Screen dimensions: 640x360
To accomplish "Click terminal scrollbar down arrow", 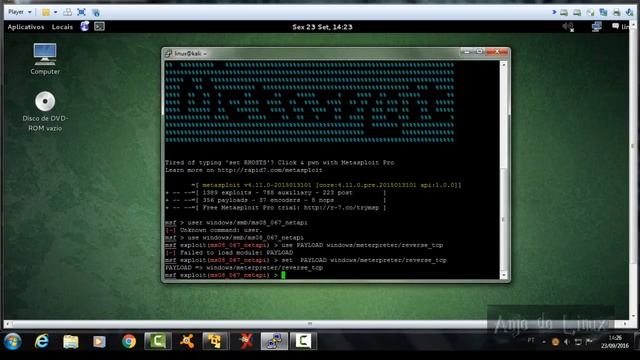I will [x=504, y=276].
